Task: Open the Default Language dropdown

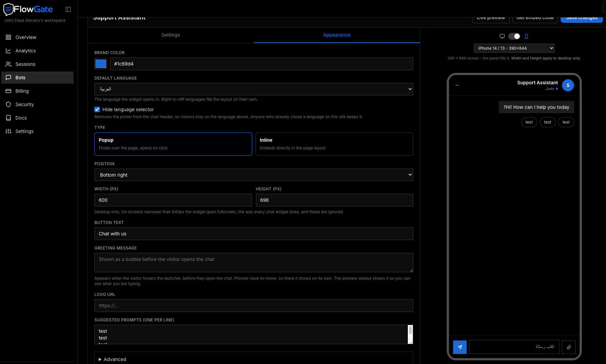Action: tap(254, 89)
